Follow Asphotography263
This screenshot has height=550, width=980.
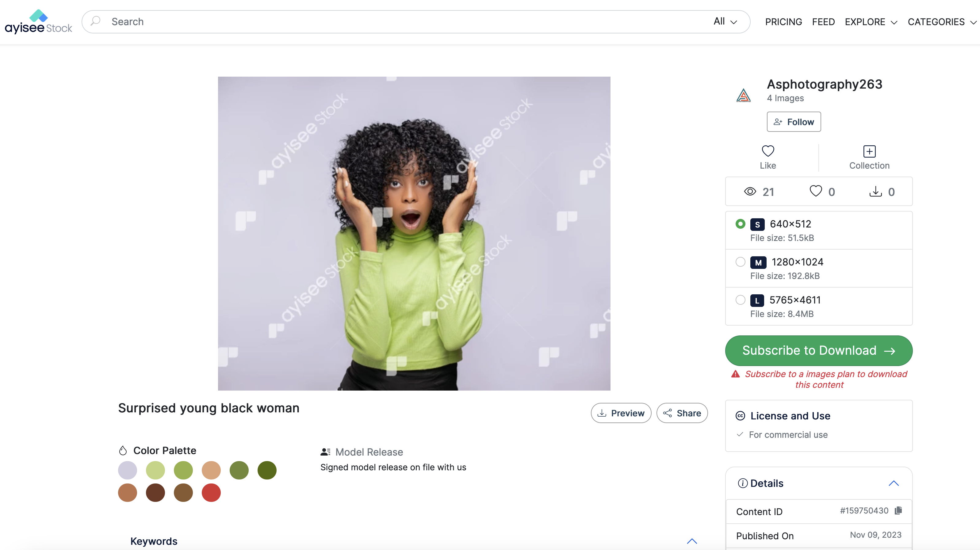794,122
